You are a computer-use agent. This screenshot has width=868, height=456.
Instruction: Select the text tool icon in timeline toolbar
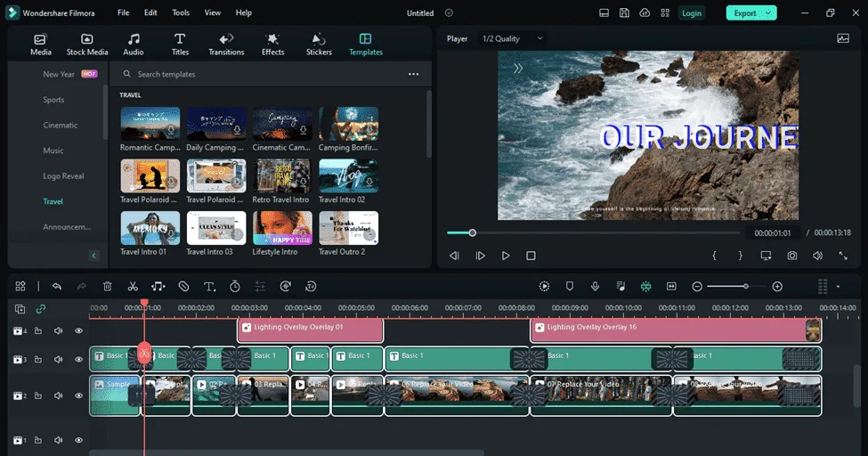[209, 287]
